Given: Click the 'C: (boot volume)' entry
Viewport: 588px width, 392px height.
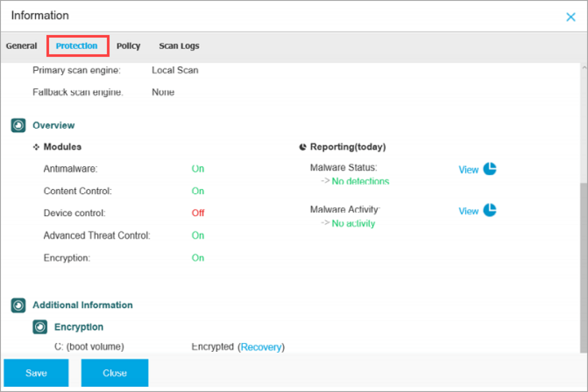Looking at the screenshot, I should (89, 347).
